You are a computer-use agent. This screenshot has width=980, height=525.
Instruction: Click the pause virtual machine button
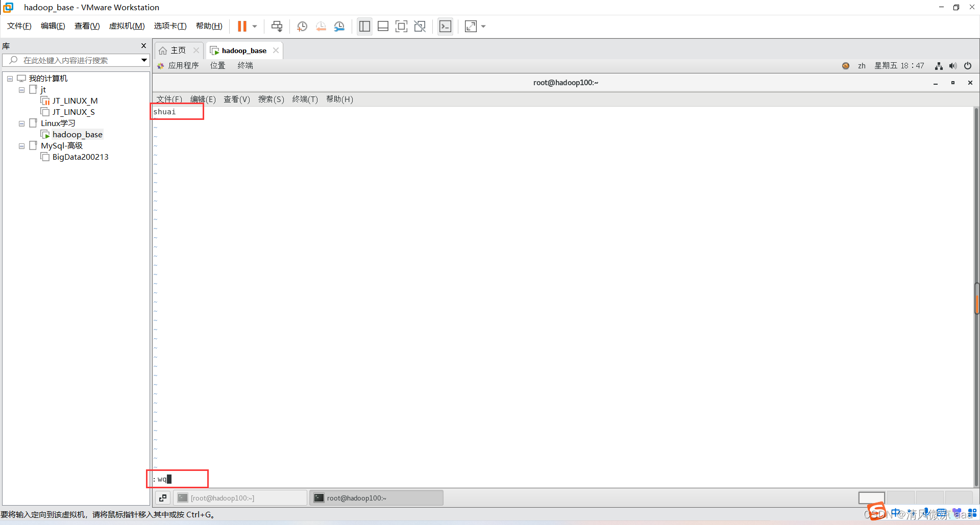click(x=242, y=26)
